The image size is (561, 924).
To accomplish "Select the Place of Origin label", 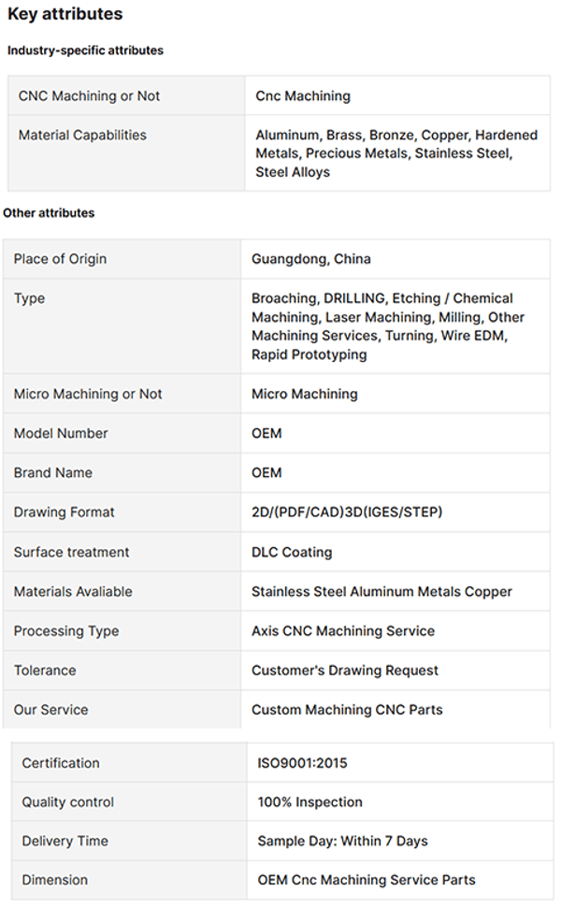I will (x=60, y=259).
